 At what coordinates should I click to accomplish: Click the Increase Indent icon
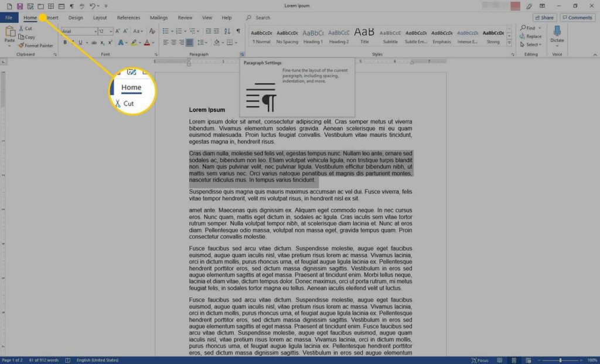(x=217, y=31)
